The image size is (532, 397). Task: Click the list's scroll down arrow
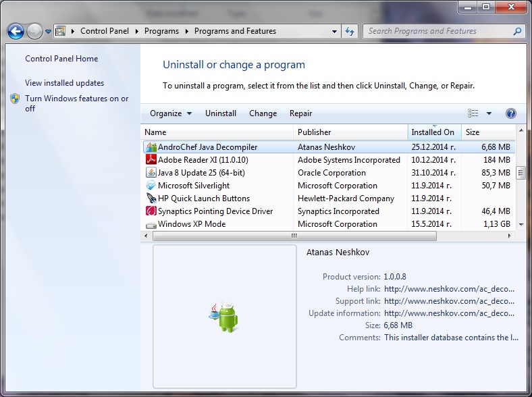521,225
